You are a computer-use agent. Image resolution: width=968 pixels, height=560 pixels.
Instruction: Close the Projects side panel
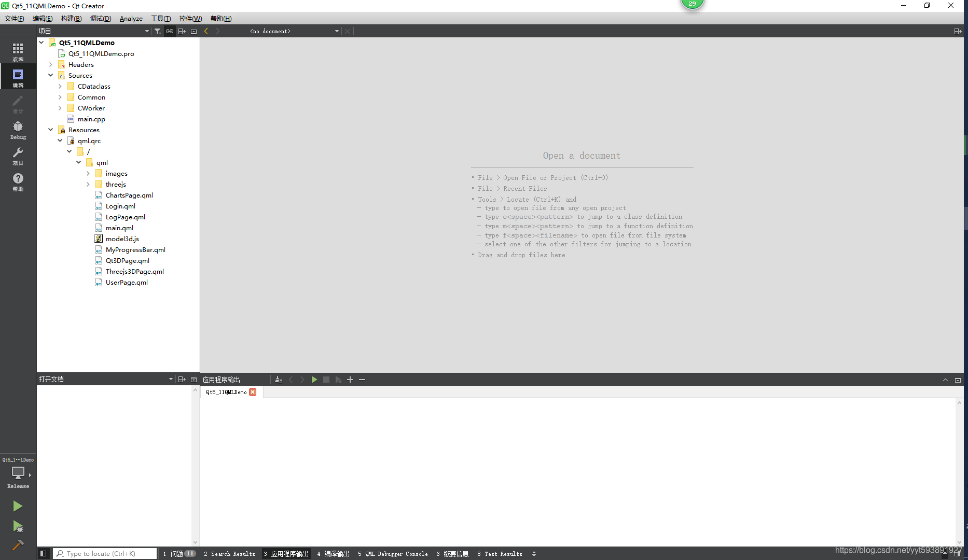193,31
